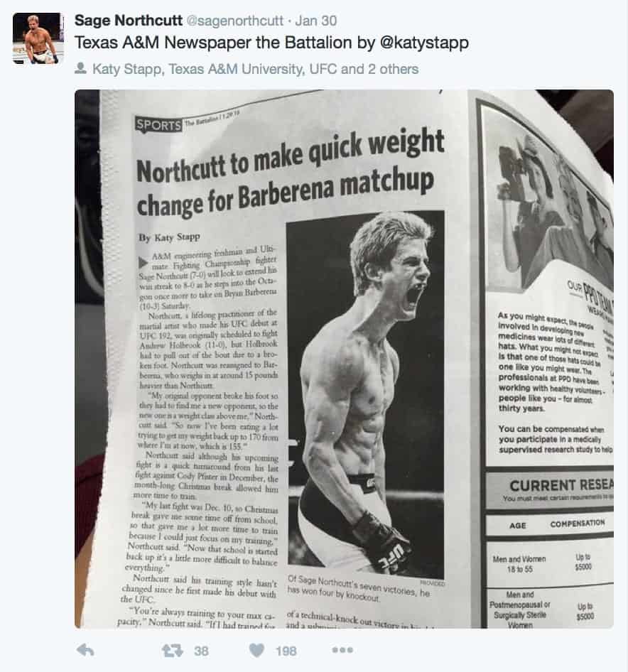Click the SPORTS label in the newspaper photo
The width and height of the screenshot is (628, 672).
coord(158,125)
